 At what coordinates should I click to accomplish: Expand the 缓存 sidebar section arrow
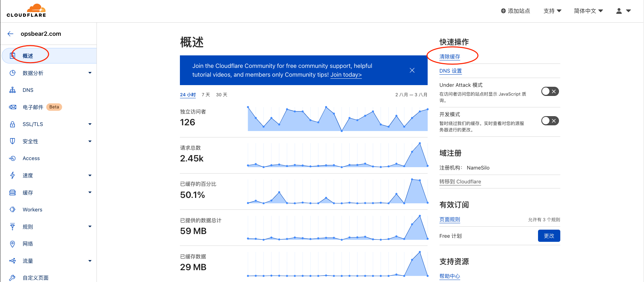(x=90, y=193)
